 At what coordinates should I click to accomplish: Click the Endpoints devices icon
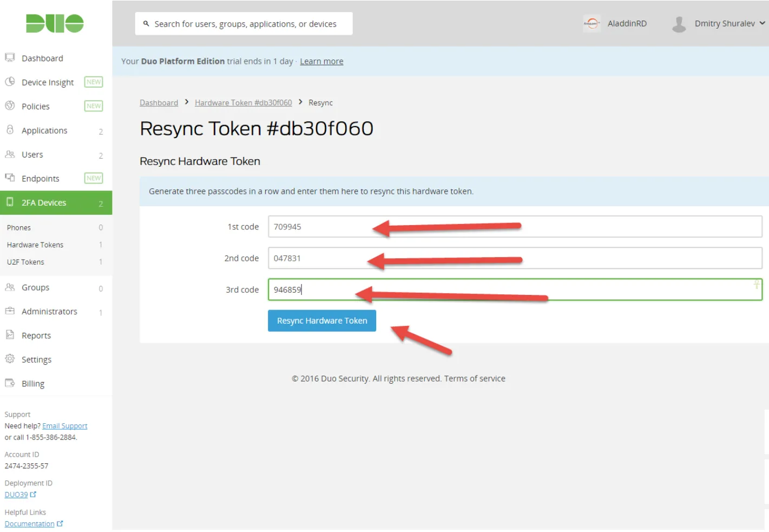(10, 178)
